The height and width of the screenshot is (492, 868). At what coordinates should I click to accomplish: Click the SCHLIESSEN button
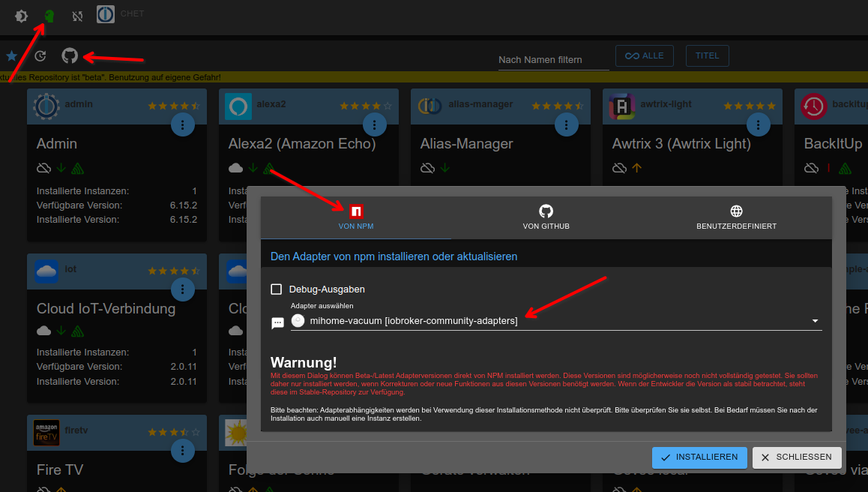797,457
